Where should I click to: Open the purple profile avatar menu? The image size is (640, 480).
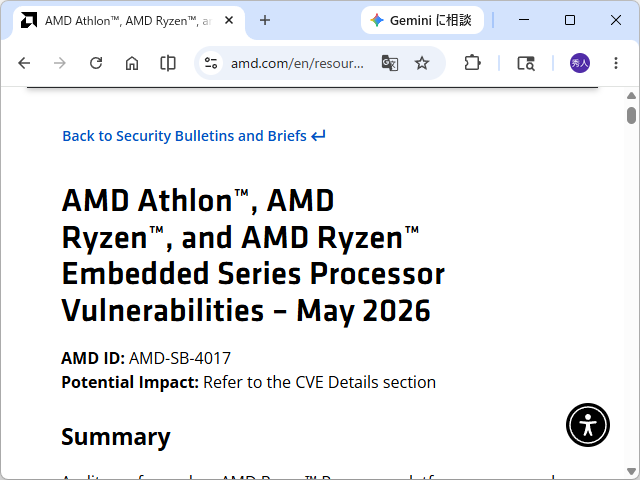point(580,63)
